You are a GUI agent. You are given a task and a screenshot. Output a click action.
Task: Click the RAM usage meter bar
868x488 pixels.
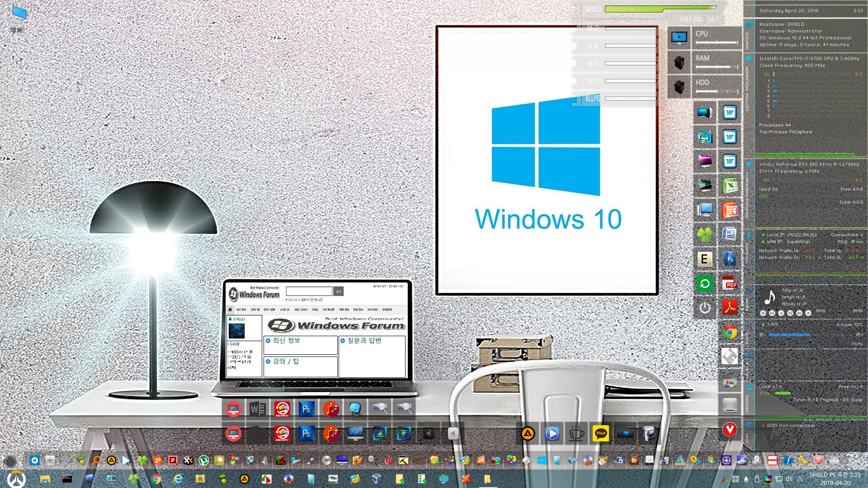coord(717,67)
